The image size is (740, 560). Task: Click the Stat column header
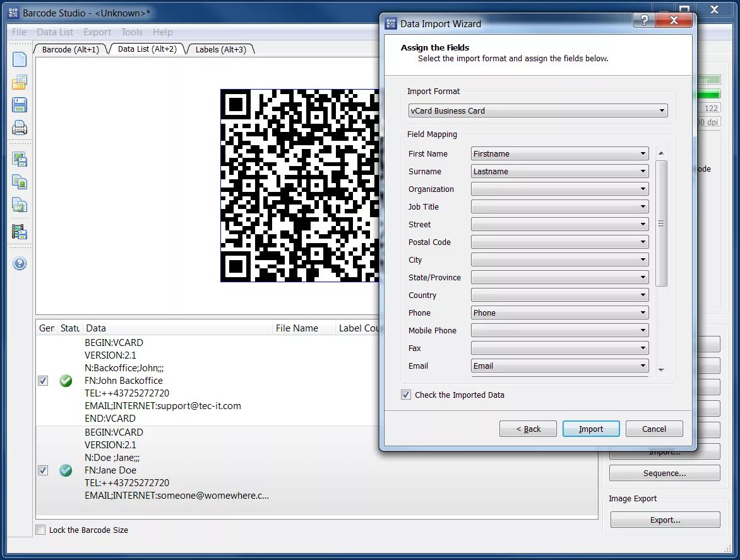pyautogui.click(x=70, y=328)
